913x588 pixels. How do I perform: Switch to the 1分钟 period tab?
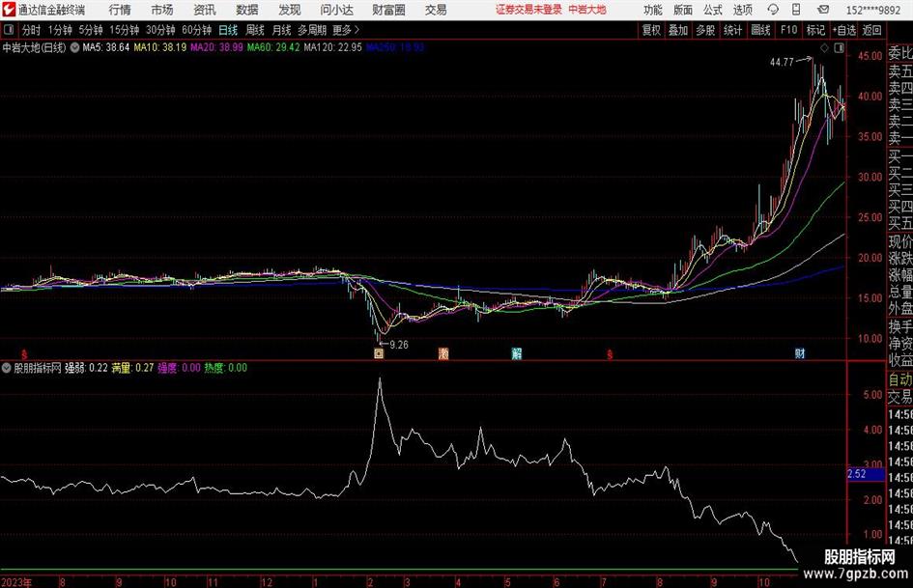tap(60, 30)
